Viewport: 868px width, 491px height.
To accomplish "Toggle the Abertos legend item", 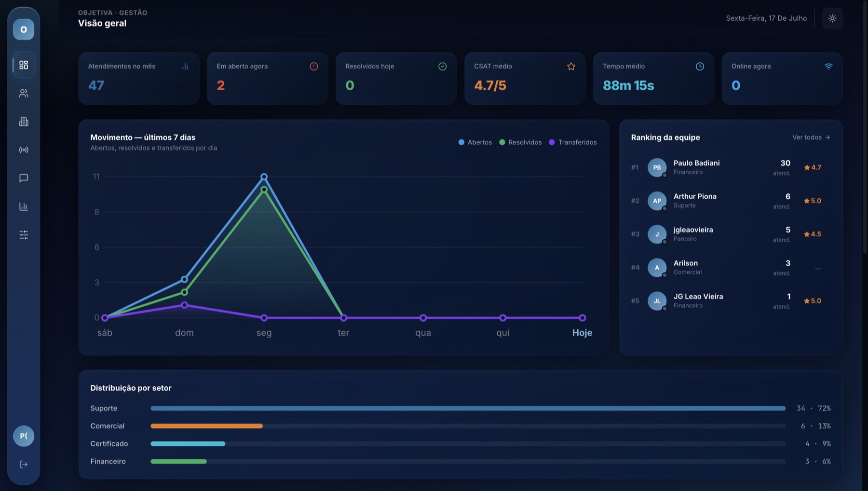I will (475, 142).
